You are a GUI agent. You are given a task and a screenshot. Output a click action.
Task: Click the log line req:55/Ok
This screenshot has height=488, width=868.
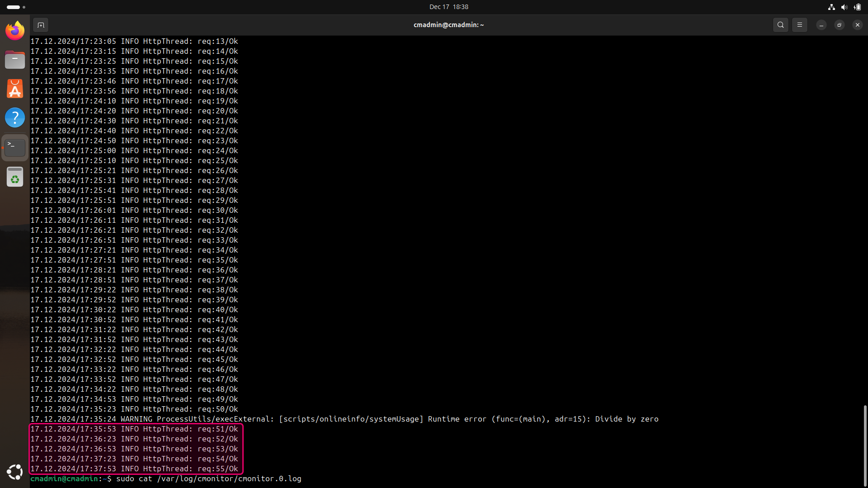point(134,469)
